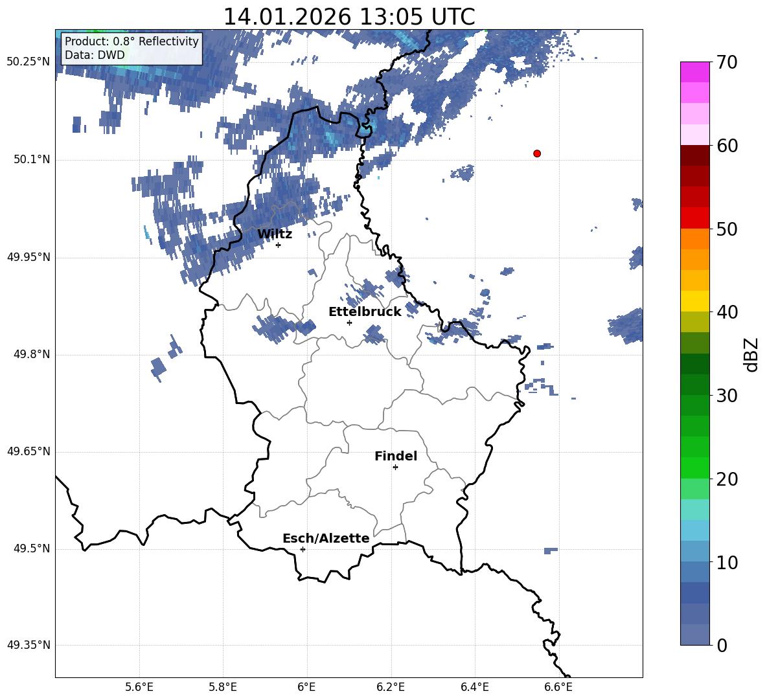
Task: Click the 6°E longitude tick label
Action: [x=306, y=687]
